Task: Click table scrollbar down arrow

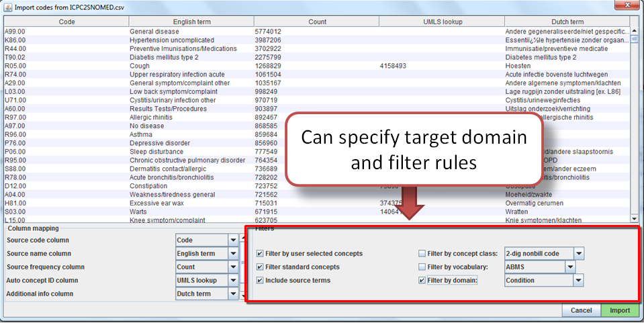Action: pos(635,218)
